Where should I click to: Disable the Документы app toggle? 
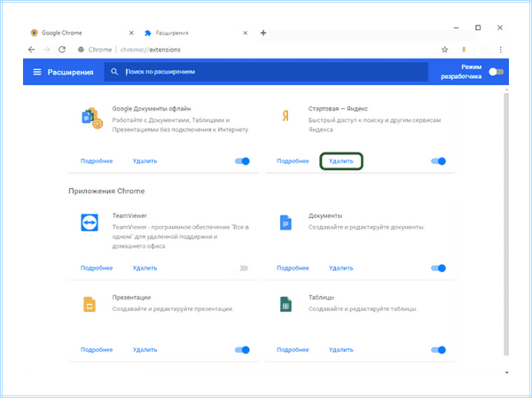[438, 268]
